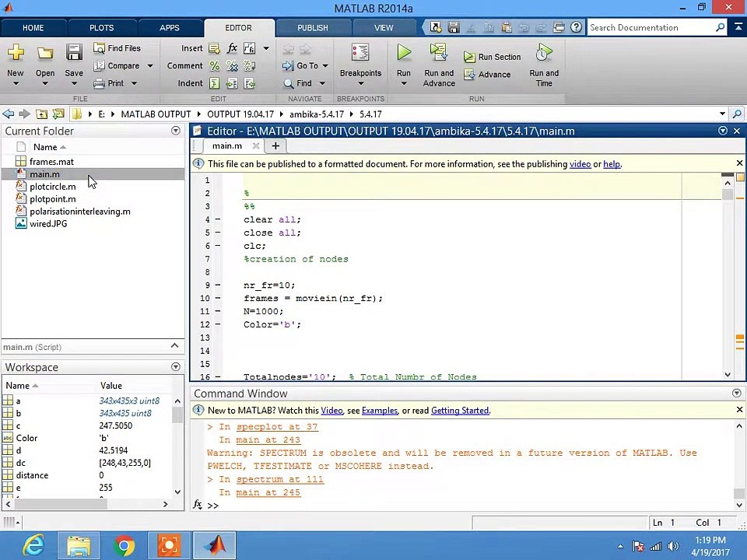The width and height of the screenshot is (747, 560).
Task: Switch to PUBLISH ribbon tab
Action: [313, 28]
